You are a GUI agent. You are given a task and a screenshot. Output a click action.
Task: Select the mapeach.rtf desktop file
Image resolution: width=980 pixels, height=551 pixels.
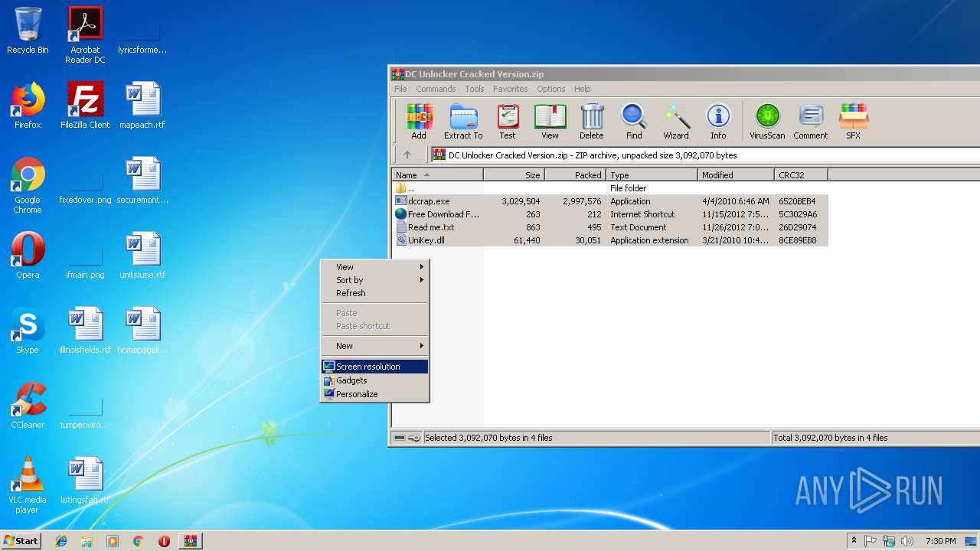point(142,106)
